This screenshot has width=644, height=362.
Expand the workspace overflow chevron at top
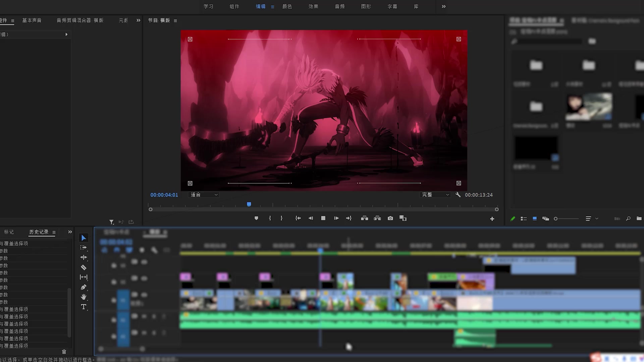click(x=444, y=6)
